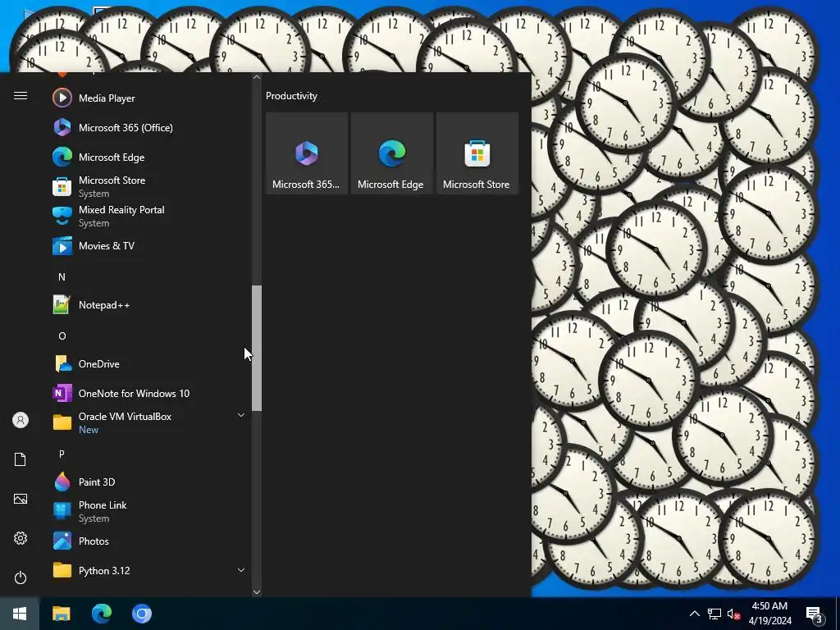Jump to letter O header
Image resolution: width=840 pixels, height=630 pixels.
tap(62, 336)
